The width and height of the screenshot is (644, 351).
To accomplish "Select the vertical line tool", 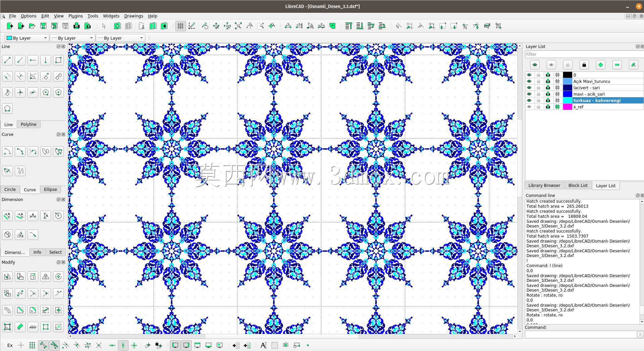I will coord(46,60).
